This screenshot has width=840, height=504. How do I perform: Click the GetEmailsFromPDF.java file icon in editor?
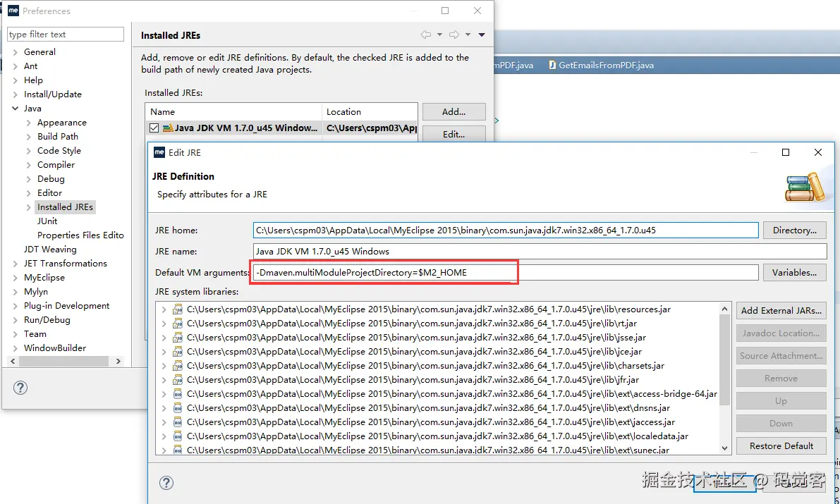(552, 66)
